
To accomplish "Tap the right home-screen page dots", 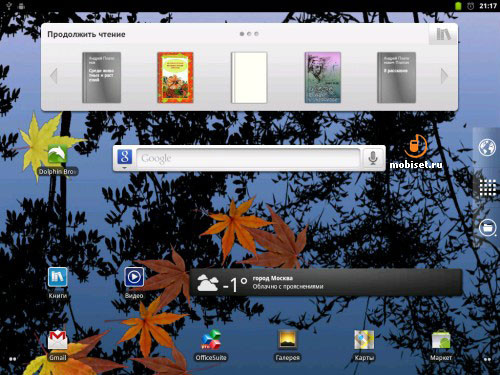I will pos(487,359).
